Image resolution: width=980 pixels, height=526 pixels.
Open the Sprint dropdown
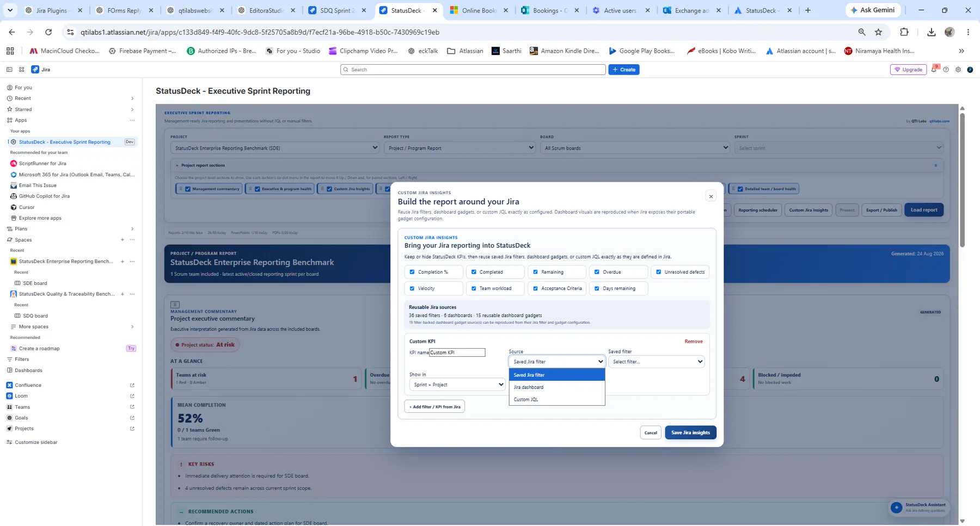838,148
